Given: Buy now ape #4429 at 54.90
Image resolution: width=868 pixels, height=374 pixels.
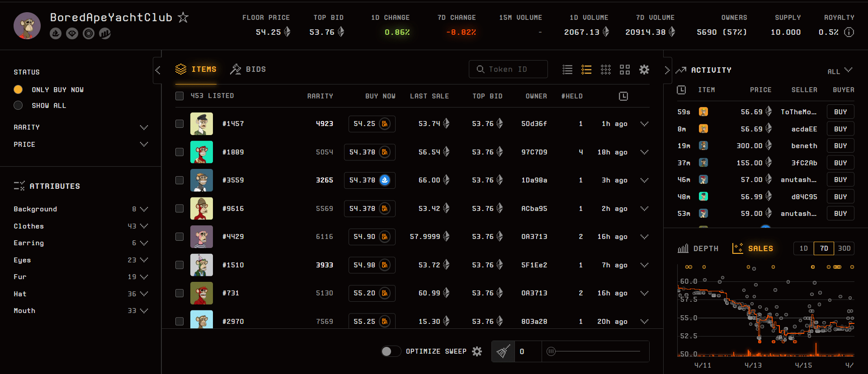Looking at the screenshot, I should coord(372,237).
